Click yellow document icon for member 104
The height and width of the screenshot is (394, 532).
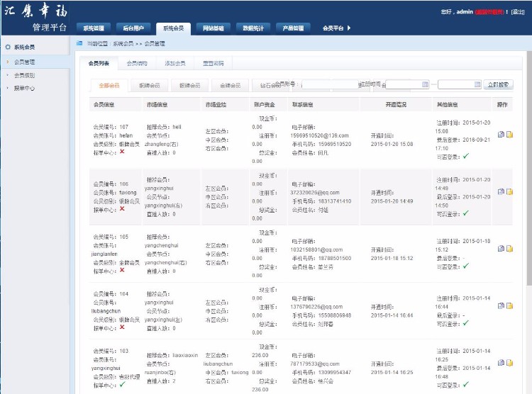(509, 305)
